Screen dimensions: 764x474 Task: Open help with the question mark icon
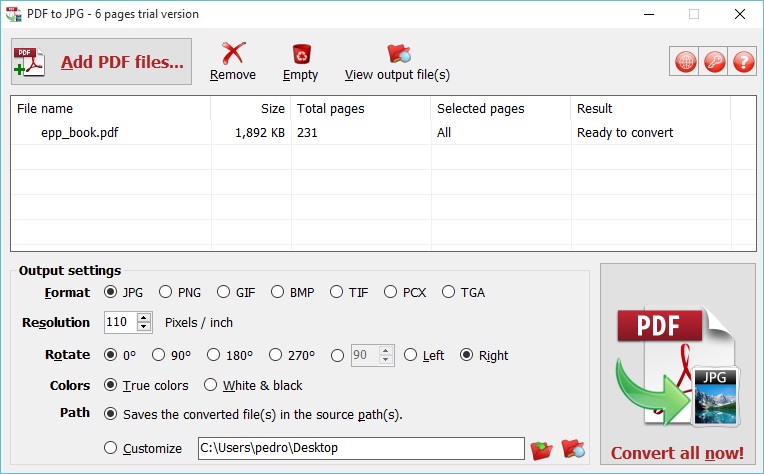coord(743,62)
